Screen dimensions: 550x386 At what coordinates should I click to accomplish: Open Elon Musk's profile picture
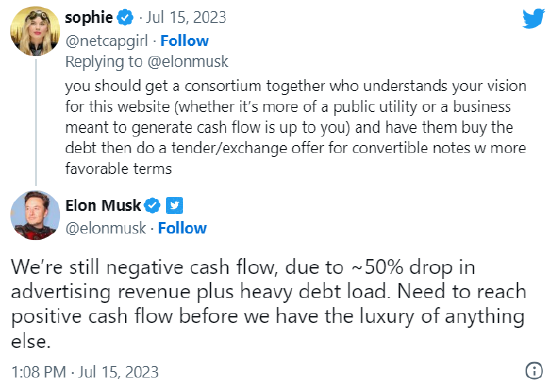click(35, 215)
